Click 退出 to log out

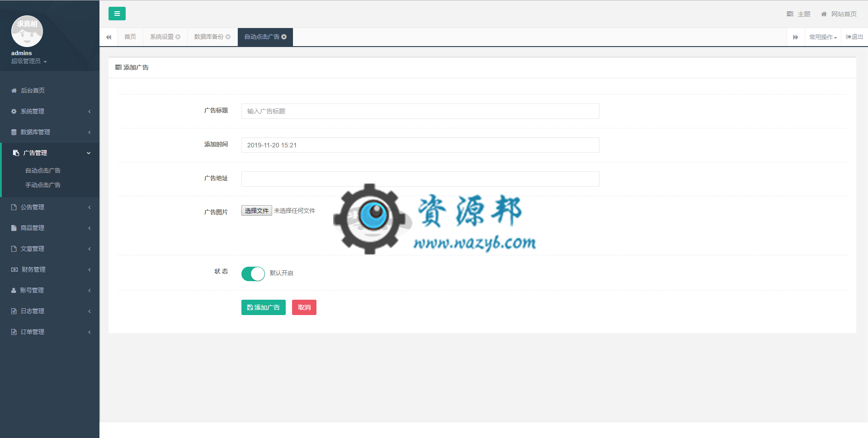click(854, 37)
